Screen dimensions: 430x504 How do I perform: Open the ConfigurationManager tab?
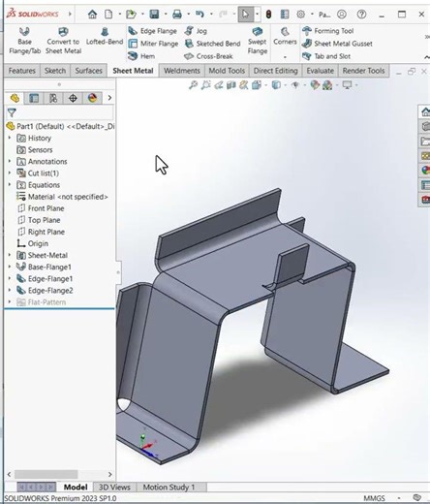coord(53,98)
